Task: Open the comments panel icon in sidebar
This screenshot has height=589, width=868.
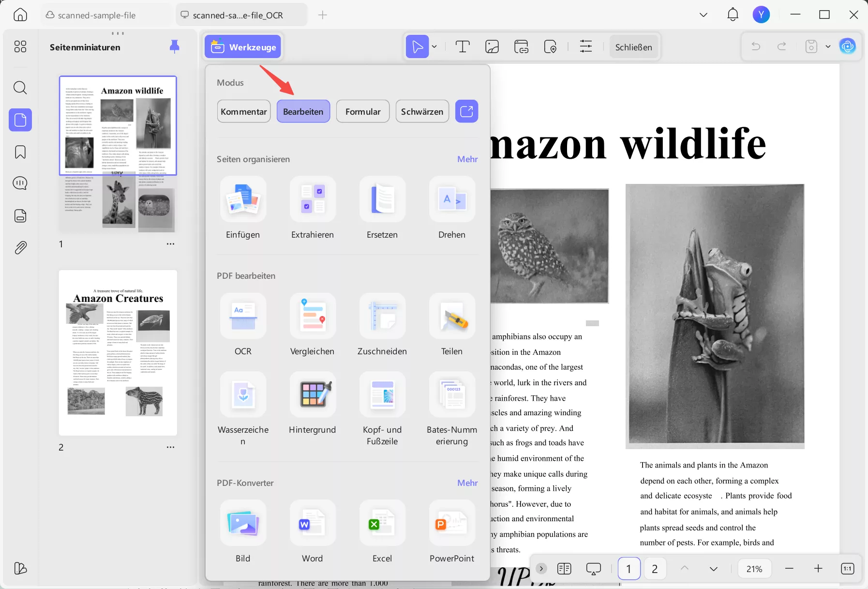Action: [20, 183]
